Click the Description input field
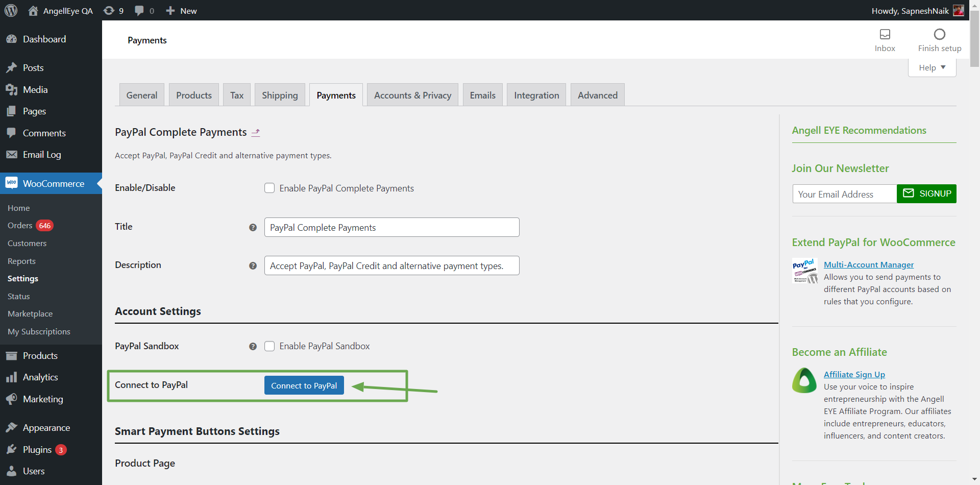Viewport: 980px width, 485px height. pyautogui.click(x=392, y=265)
